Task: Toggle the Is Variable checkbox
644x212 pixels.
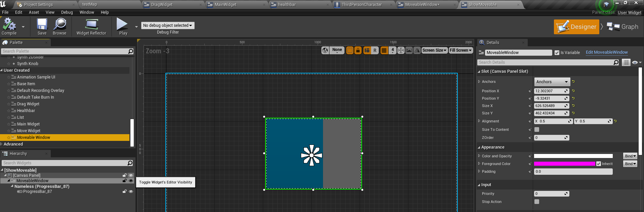Action: coord(557,53)
